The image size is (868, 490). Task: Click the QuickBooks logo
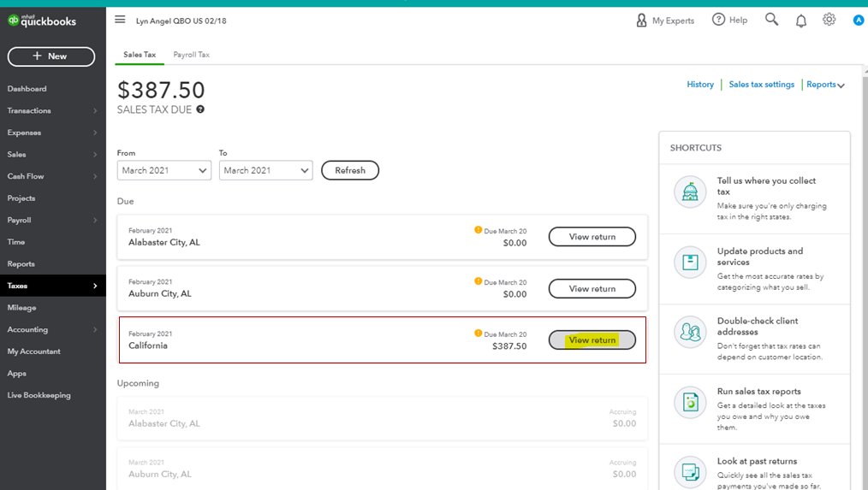tap(42, 21)
